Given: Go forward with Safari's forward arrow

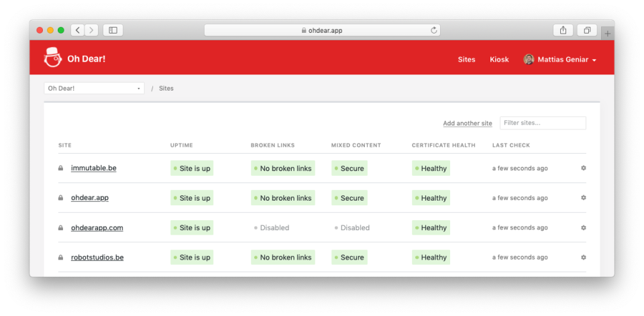Looking at the screenshot, I should [x=91, y=30].
